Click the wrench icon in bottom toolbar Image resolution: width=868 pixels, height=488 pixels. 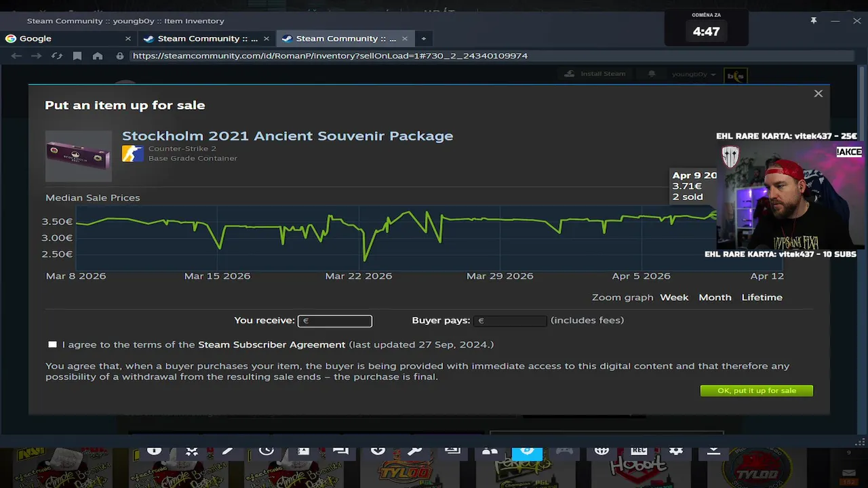point(415,450)
